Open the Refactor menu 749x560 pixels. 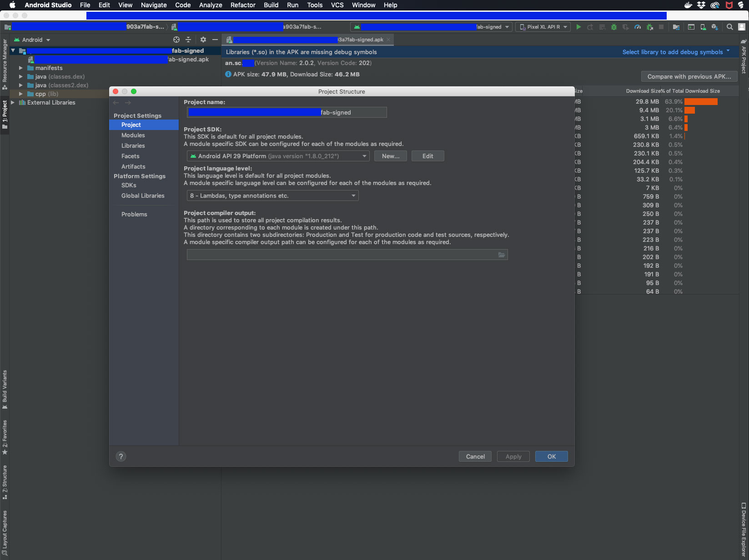[243, 5]
